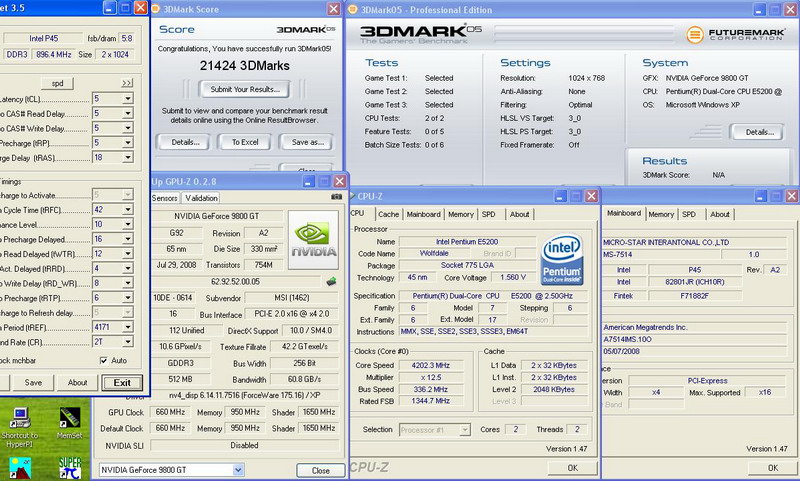
Task: Click the Bus Interface PCI-E 2.0 value
Action: click(292, 314)
